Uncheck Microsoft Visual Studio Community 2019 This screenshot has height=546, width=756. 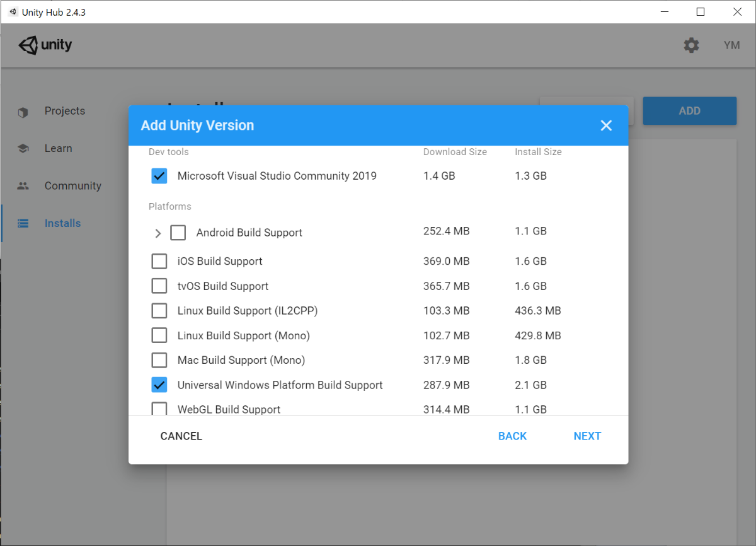point(159,176)
